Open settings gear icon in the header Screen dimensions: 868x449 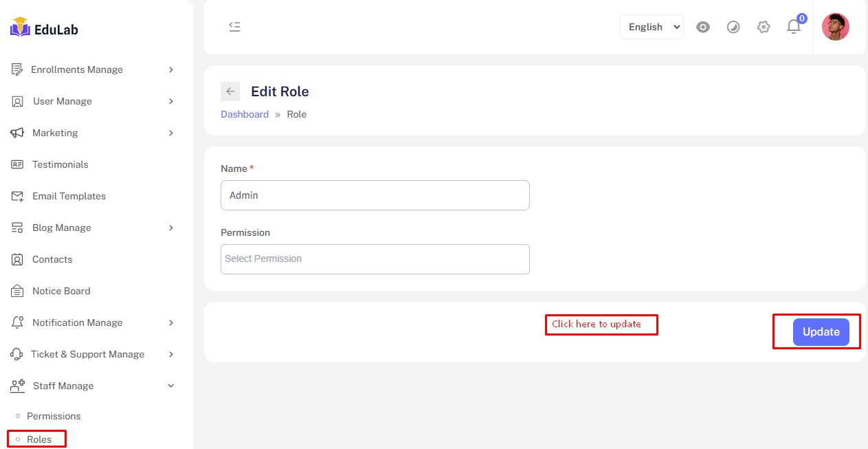tap(764, 27)
